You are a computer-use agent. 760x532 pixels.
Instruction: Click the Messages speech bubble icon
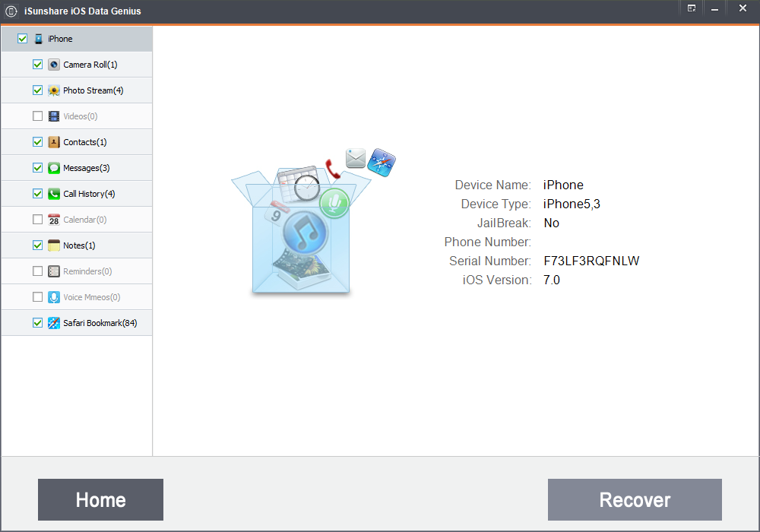54,168
